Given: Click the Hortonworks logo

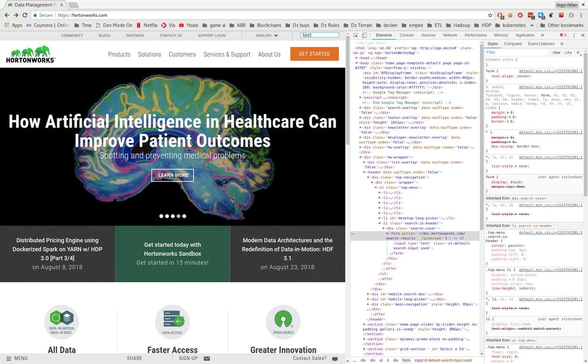Looking at the screenshot, I should pyautogui.click(x=31, y=54).
